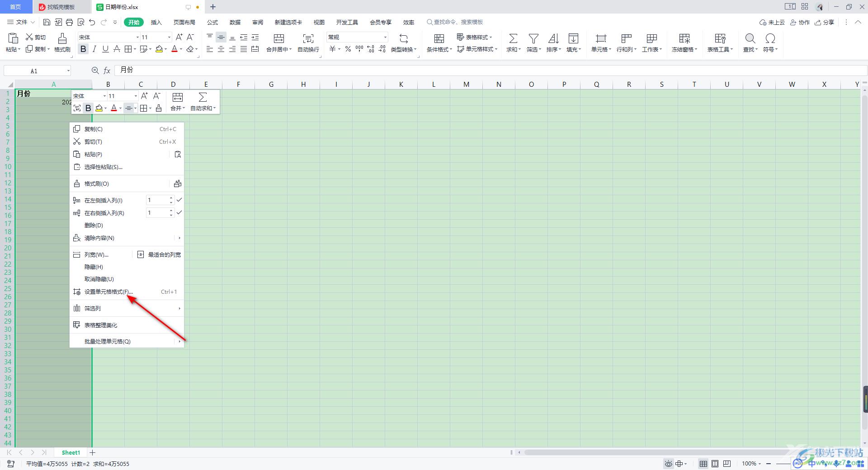Click mini toolbar red font color A
The width and height of the screenshot is (868, 470).
pyautogui.click(x=114, y=108)
